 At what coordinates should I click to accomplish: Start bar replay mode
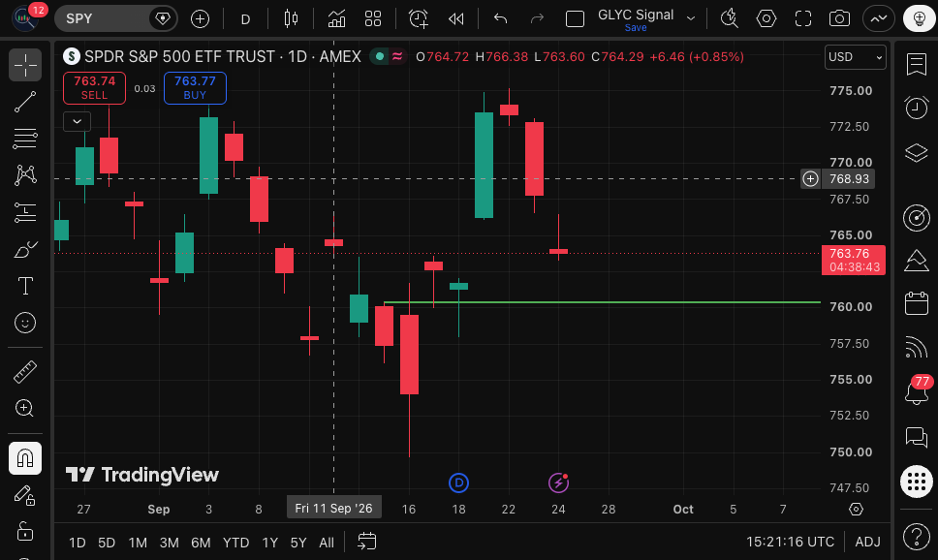(x=455, y=19)
